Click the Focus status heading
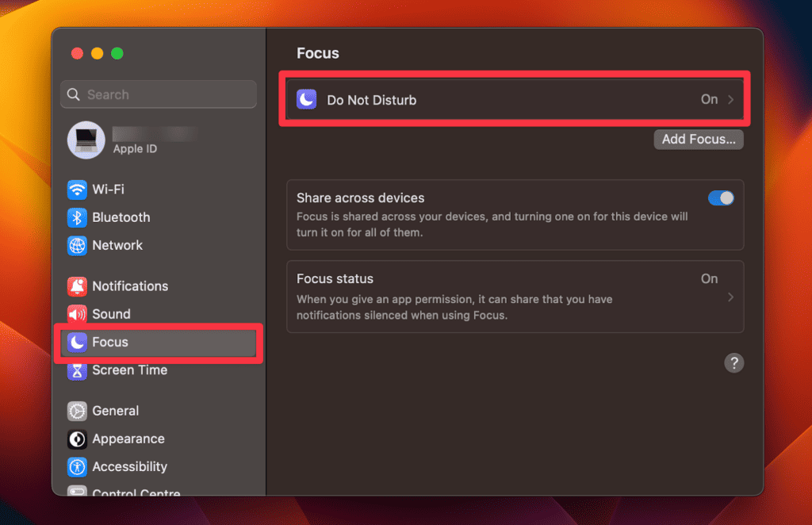 tap(335, 278)
